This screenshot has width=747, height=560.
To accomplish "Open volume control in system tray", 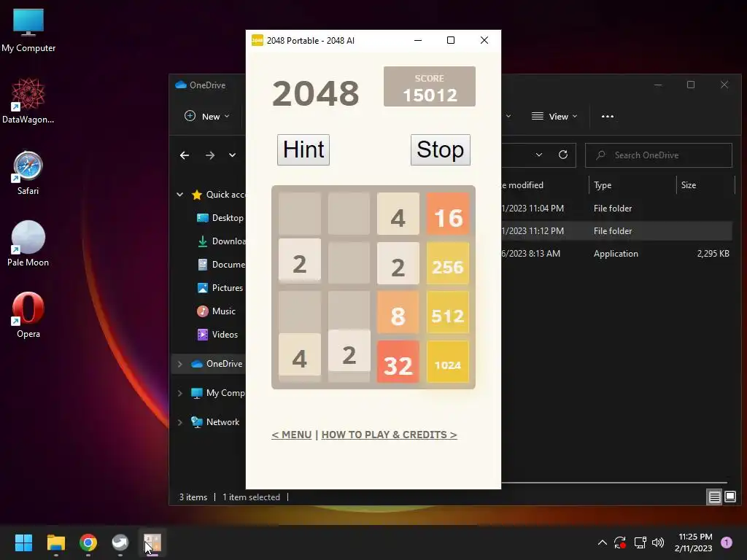I will [658, 542].
